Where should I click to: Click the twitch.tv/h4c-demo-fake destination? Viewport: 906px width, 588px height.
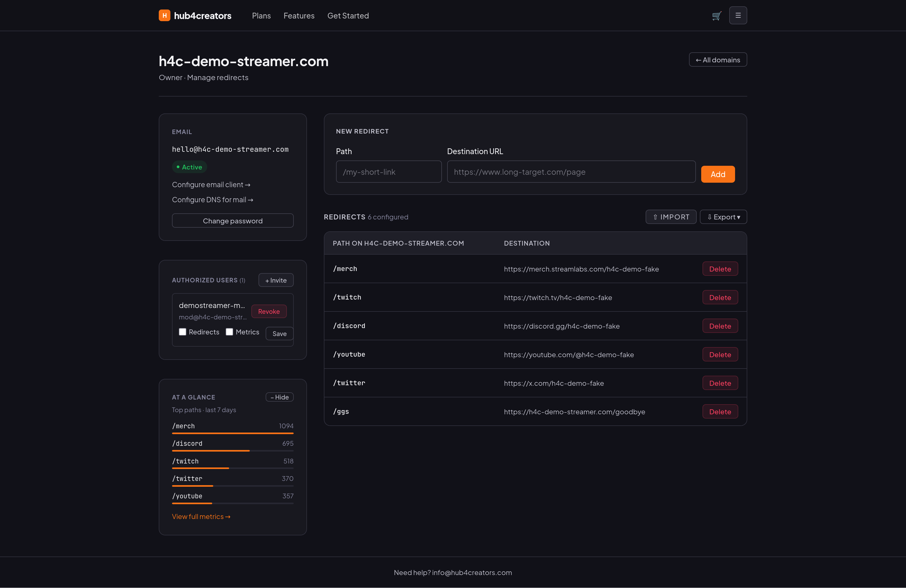pos(558,297)
